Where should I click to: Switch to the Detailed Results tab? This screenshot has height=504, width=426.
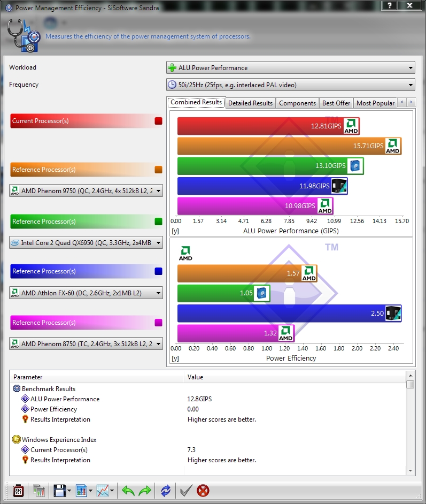(x=250, y=103)
